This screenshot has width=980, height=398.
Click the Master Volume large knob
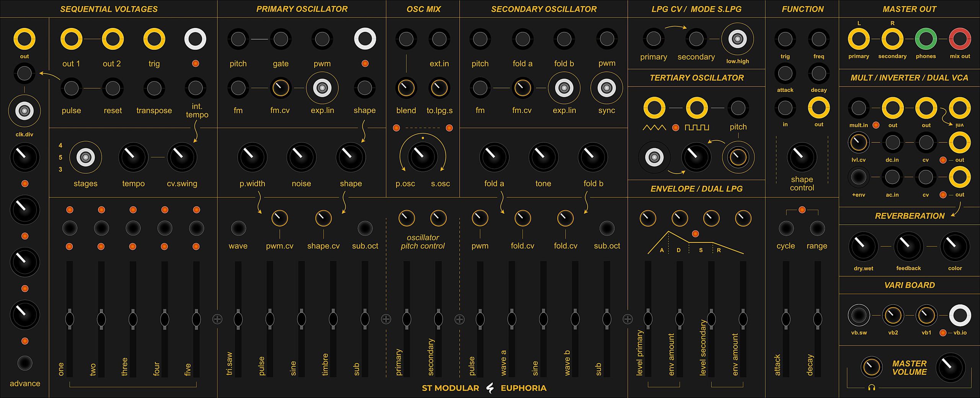point(950,367)
